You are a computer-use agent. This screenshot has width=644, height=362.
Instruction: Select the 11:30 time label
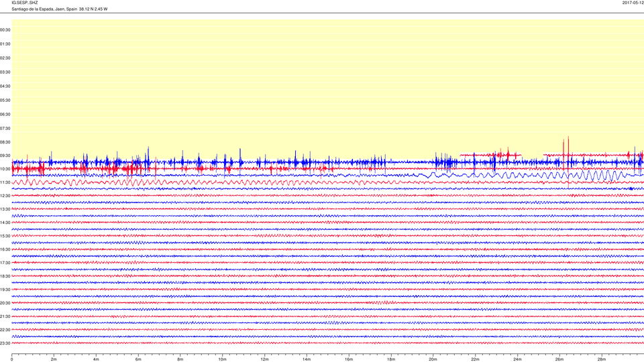[5, 182]
